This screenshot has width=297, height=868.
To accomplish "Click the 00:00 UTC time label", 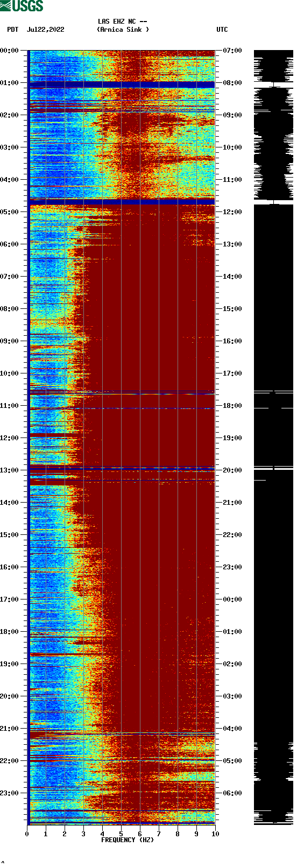I will pyautogui.click(x=232, y=599).
